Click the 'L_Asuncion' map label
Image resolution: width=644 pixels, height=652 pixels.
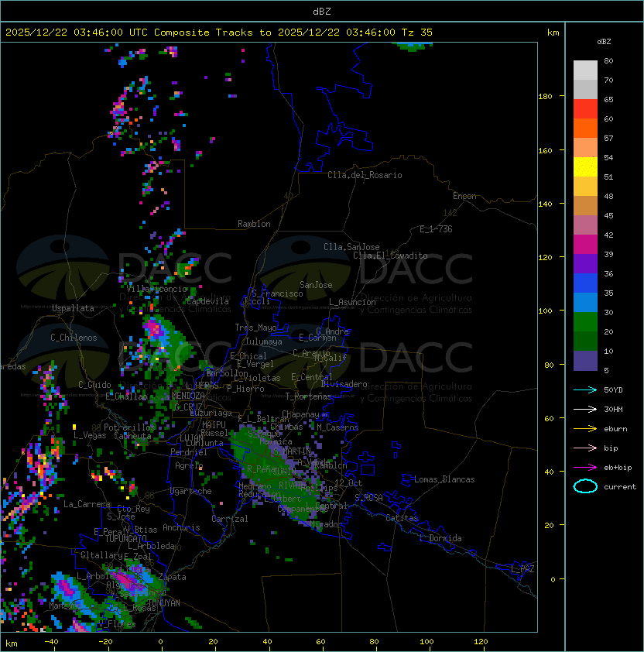pos(352,302)
